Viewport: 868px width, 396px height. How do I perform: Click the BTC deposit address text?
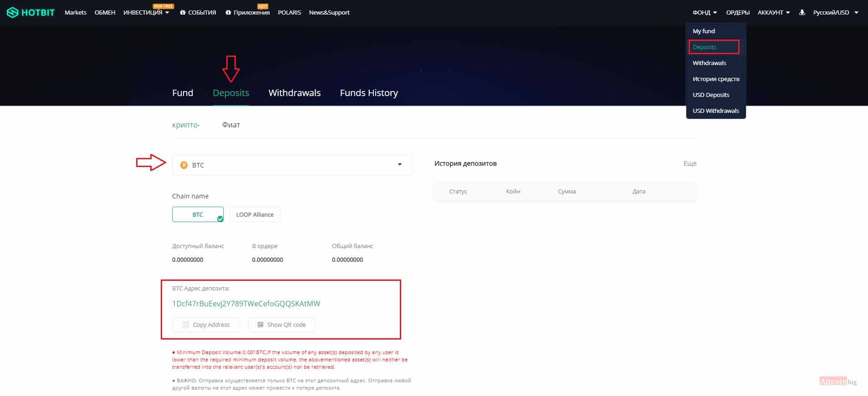tap(246, 304)
